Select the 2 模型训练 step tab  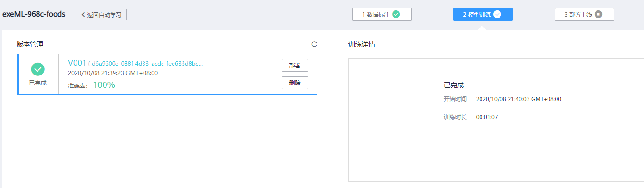point(483,14)
